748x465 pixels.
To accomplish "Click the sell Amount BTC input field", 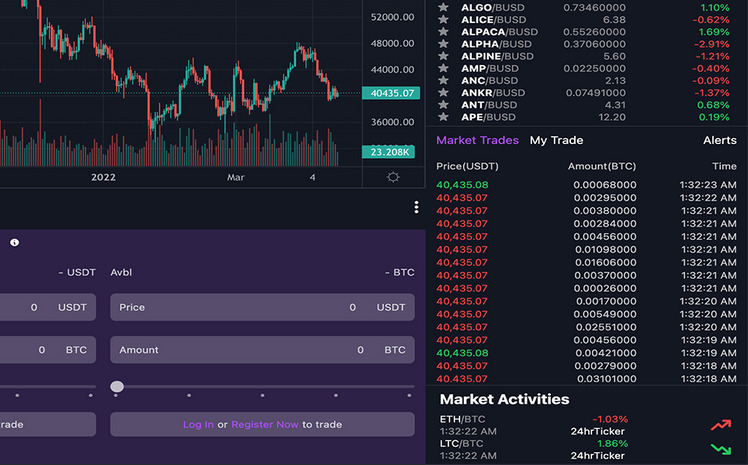I will (262, 350).
